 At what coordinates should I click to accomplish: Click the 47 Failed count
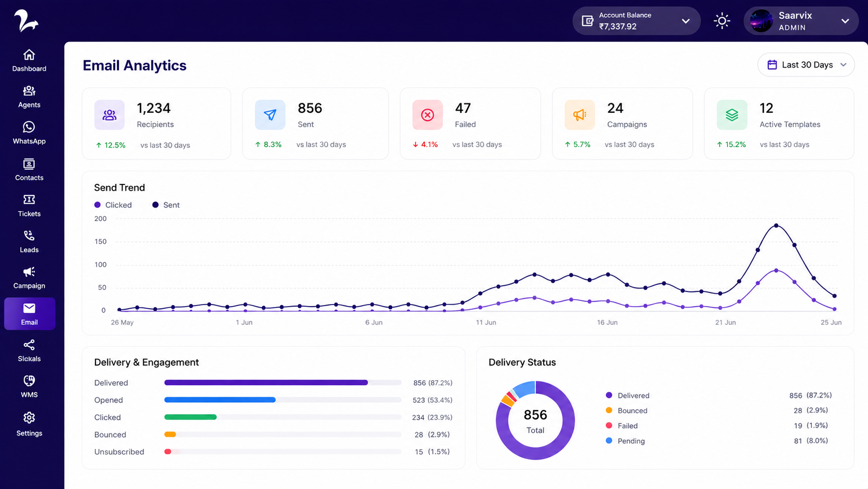click(x=463, y=108)
